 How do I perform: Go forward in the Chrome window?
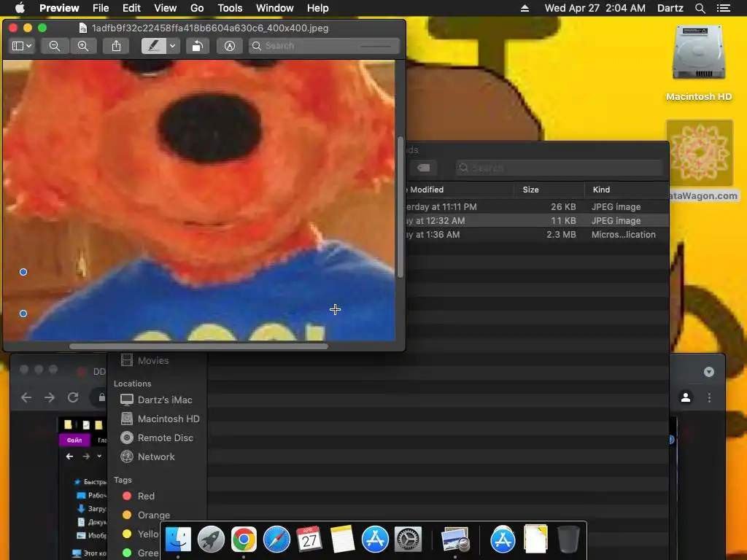click(x=50, y=397)
